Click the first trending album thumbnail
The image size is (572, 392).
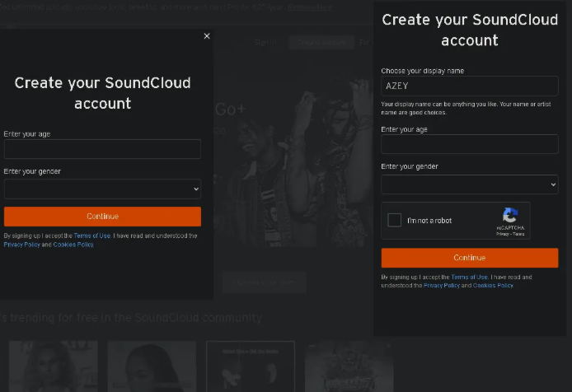(54, 366)
